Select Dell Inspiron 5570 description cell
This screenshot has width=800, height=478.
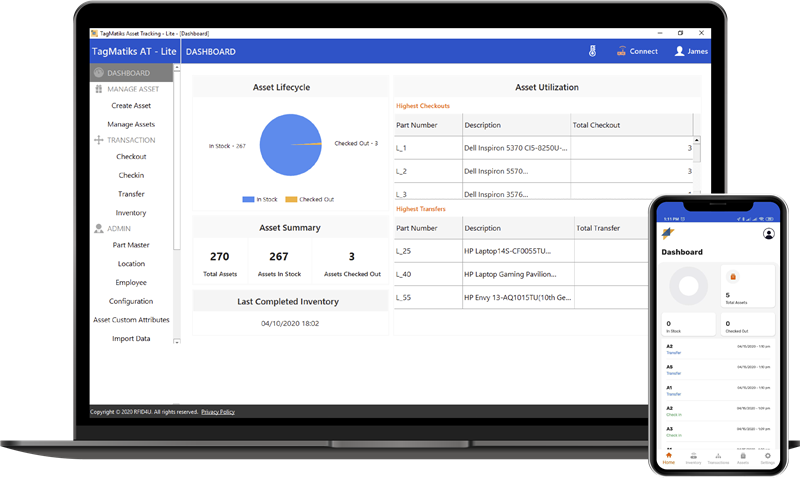[x=516, y=171]
